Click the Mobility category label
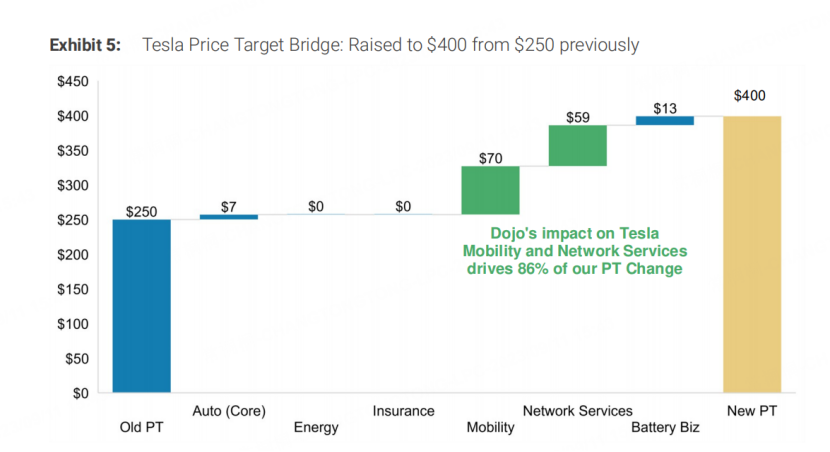The height and width of the screenshot is (452, 830). pyautogui.click(x=490, y=428)
